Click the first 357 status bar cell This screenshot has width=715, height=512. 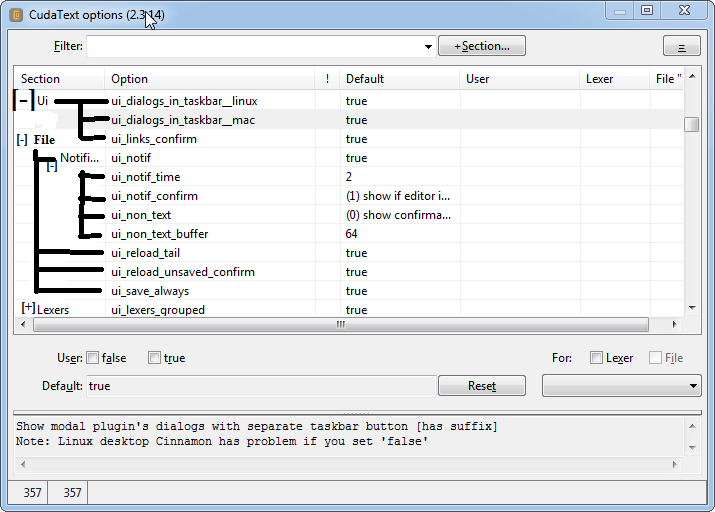click(28, 493)
